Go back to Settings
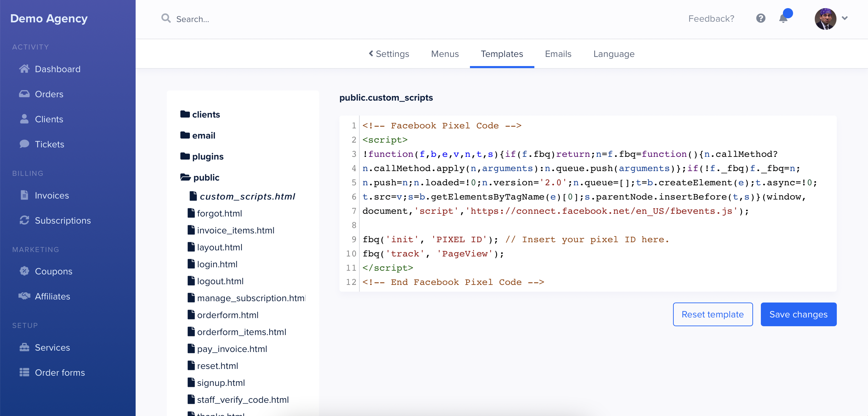The width and height of the screenshot is (868, 416). [389, 54]
